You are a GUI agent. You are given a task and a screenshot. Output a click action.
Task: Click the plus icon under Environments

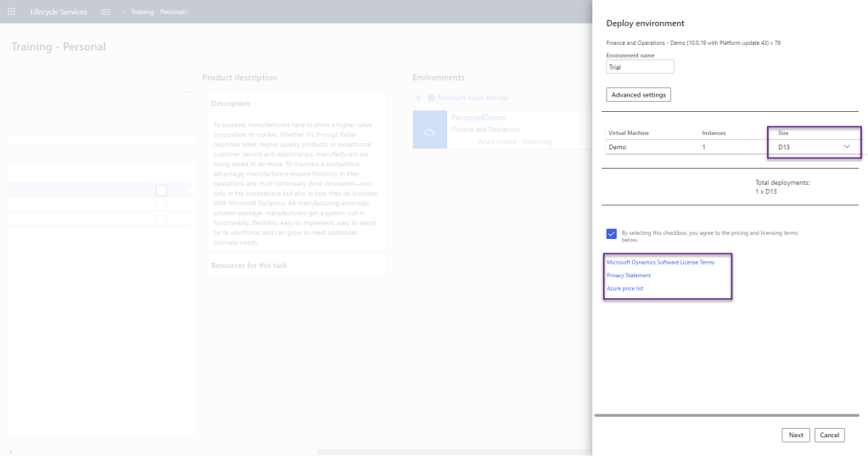pyautogui.click(x=417, y=98)
